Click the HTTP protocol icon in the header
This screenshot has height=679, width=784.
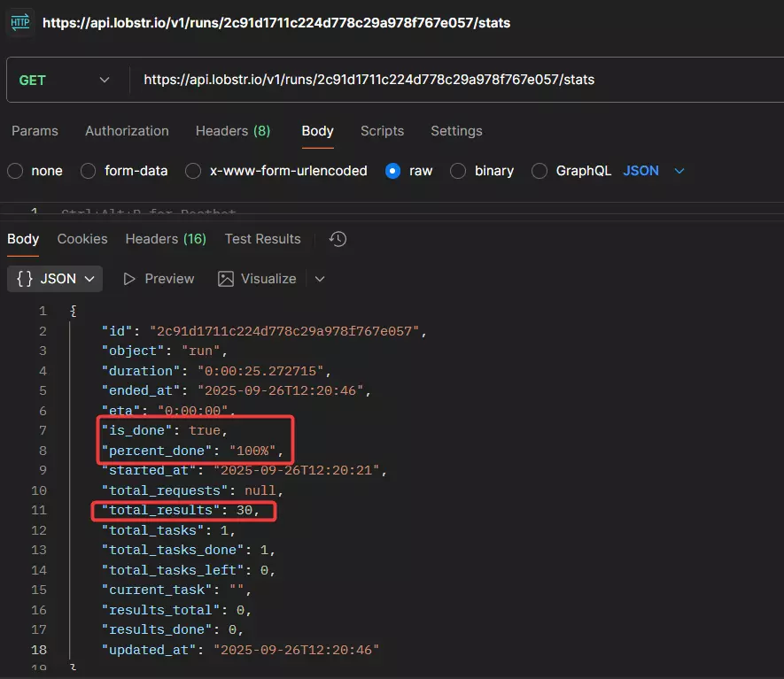pos(19,23)
